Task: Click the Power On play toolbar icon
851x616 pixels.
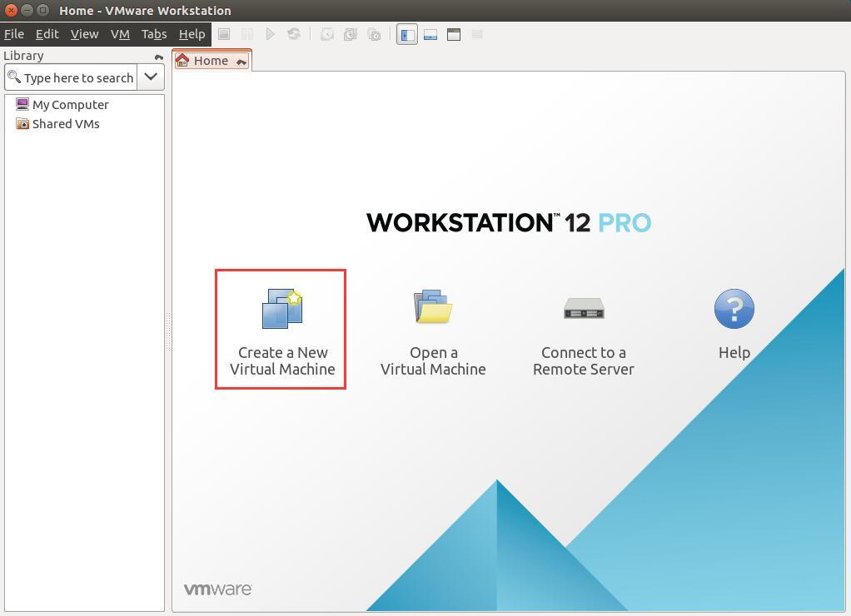Action: 271,34
